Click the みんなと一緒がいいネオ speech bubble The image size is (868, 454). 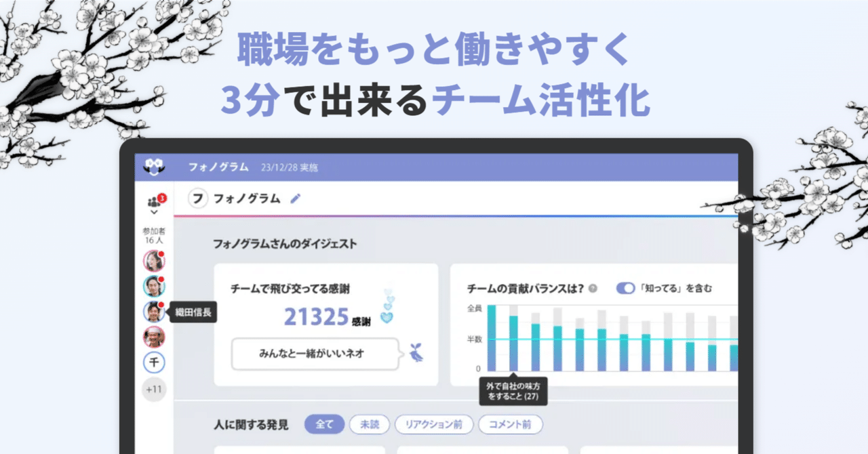[313, 354]
